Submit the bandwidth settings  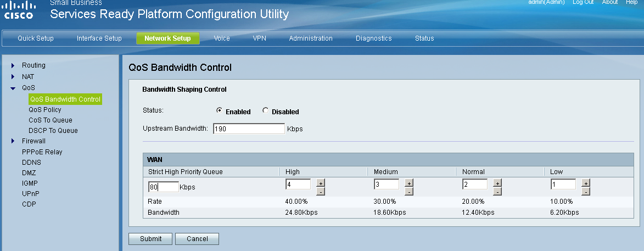(x=150, y=239)
